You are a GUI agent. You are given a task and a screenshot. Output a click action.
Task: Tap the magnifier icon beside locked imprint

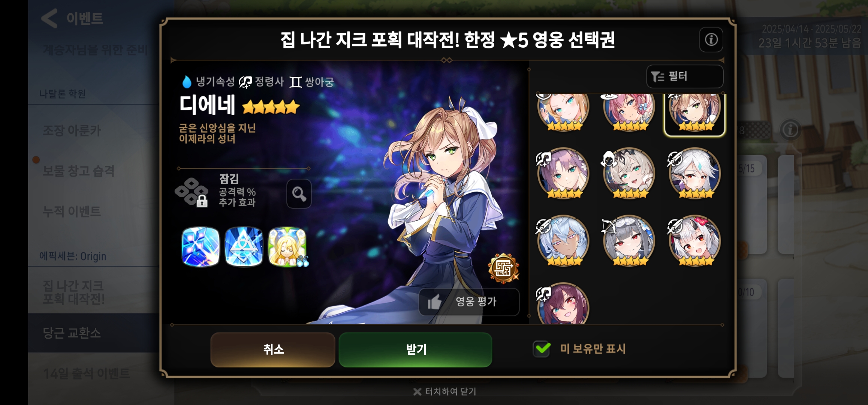pos(299,193)
